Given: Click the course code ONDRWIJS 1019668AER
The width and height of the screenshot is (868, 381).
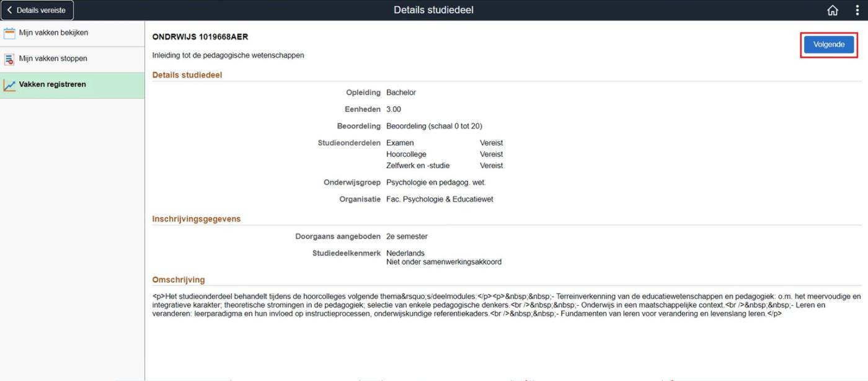Looking at the screenshot, I should [x=199, y=37].
